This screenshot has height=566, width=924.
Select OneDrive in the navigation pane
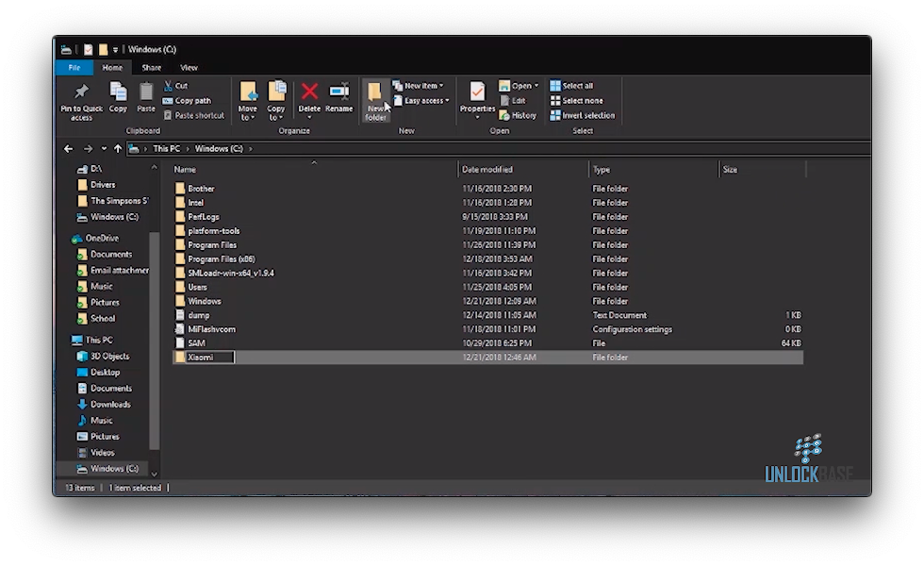tap(95, 238)
